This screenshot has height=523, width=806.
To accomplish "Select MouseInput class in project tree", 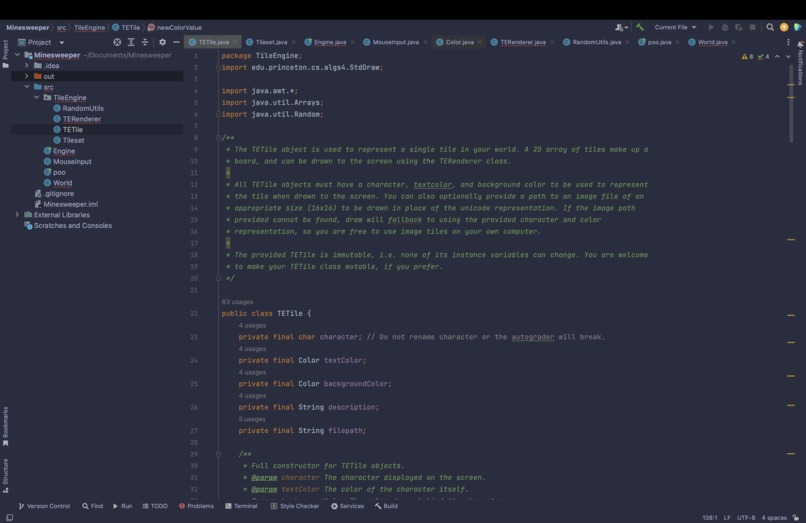I will [x=72, y=161].
